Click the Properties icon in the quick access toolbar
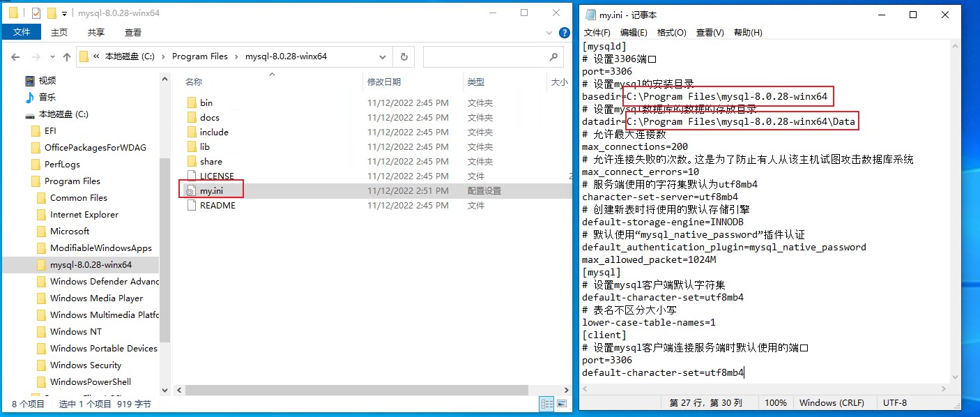The height and width of the screenshot is (417, 980). click(36, 13)
